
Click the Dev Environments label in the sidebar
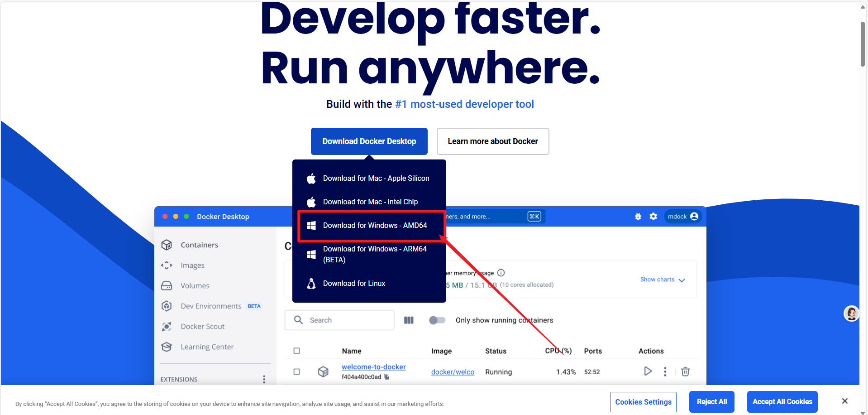[211, 306]
